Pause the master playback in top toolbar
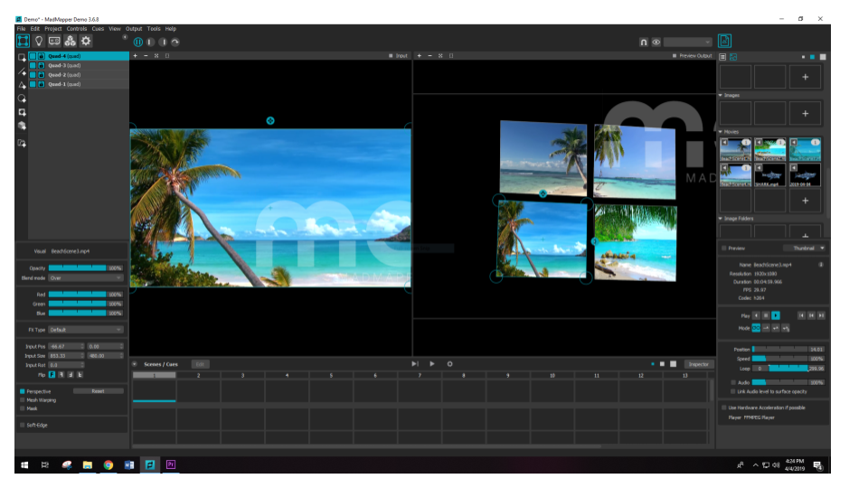 click(137, 42)
